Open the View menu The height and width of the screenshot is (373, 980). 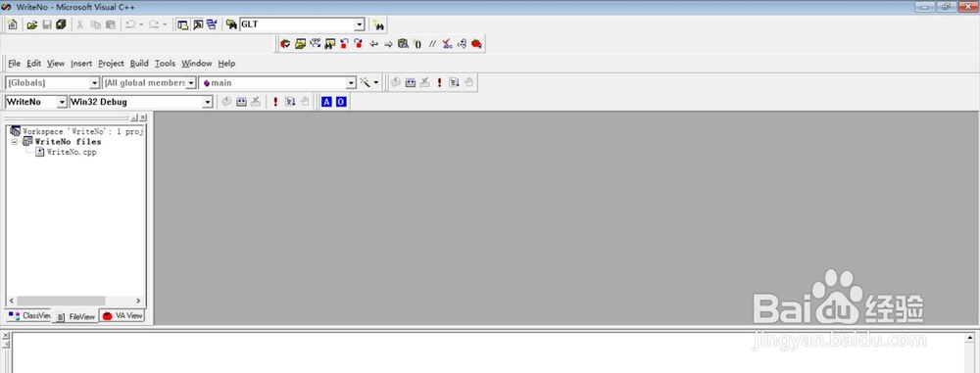[56, 63]
